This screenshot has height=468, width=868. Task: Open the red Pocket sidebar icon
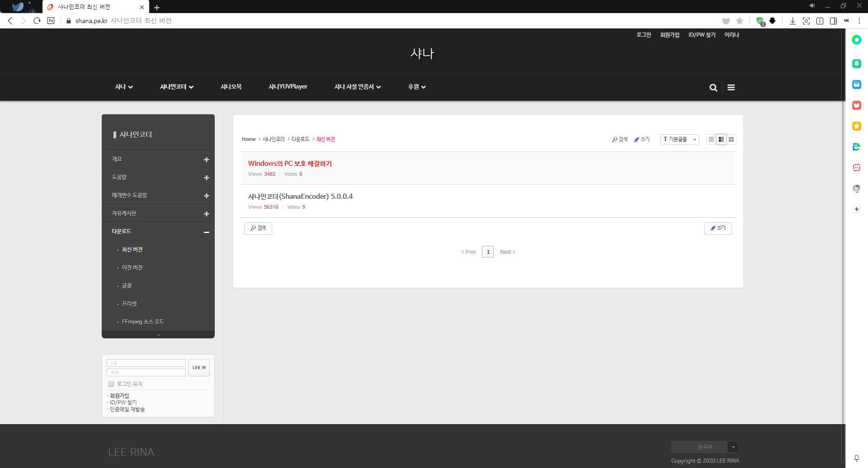857,105
